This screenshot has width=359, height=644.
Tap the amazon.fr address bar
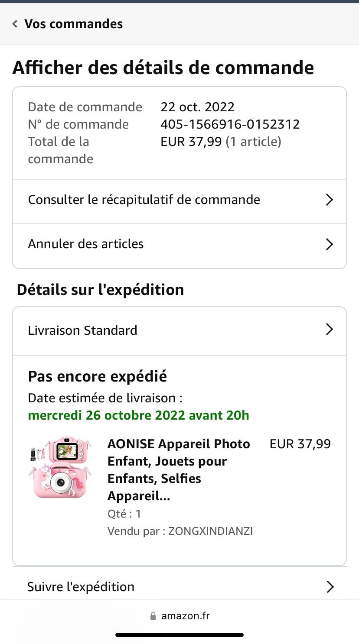tap(185, 616)
